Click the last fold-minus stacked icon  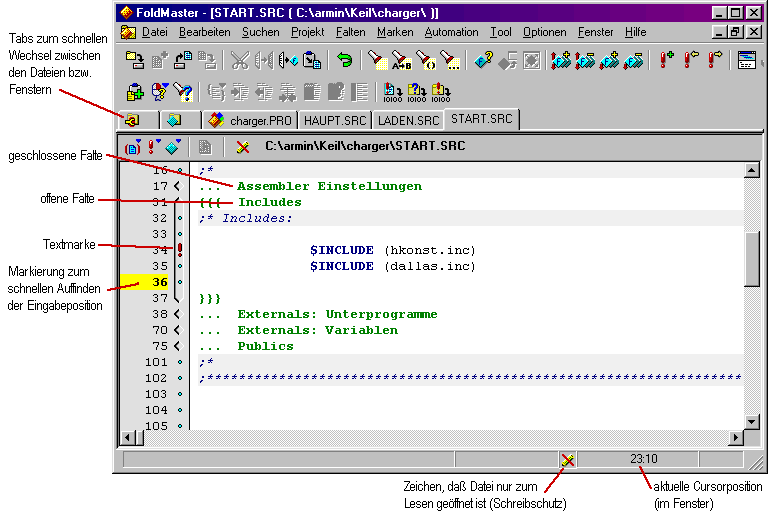(x=633, y=60)
